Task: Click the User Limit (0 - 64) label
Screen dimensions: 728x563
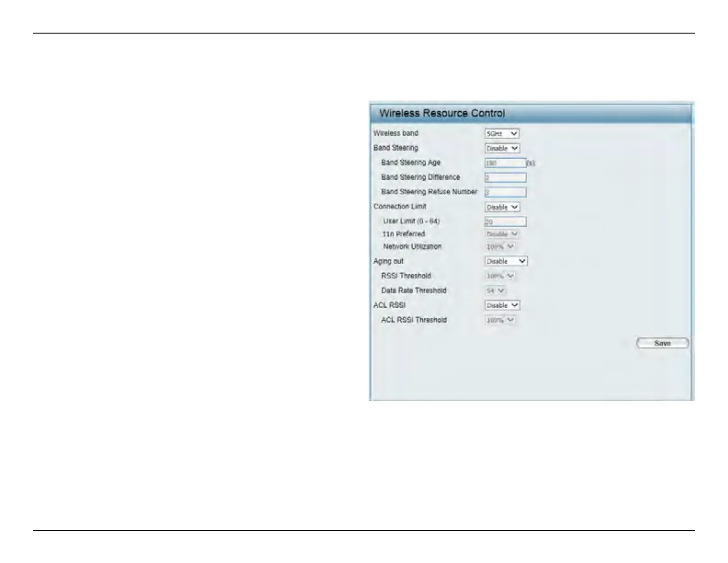Action: (411, 221)
